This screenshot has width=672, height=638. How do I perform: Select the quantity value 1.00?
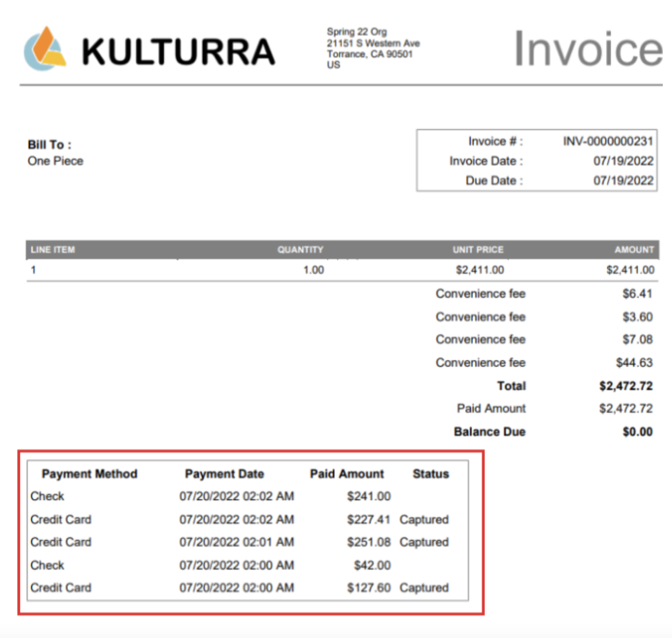click(314, 270)
